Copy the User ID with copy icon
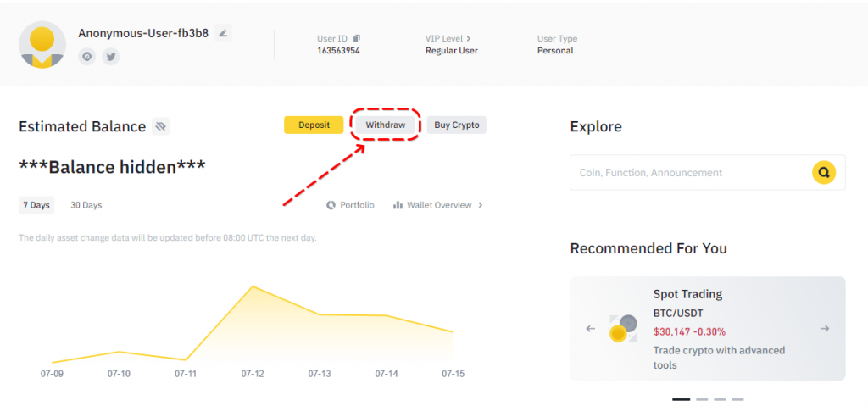This screenshot has width=868, height=417. (x=357, y=38)
